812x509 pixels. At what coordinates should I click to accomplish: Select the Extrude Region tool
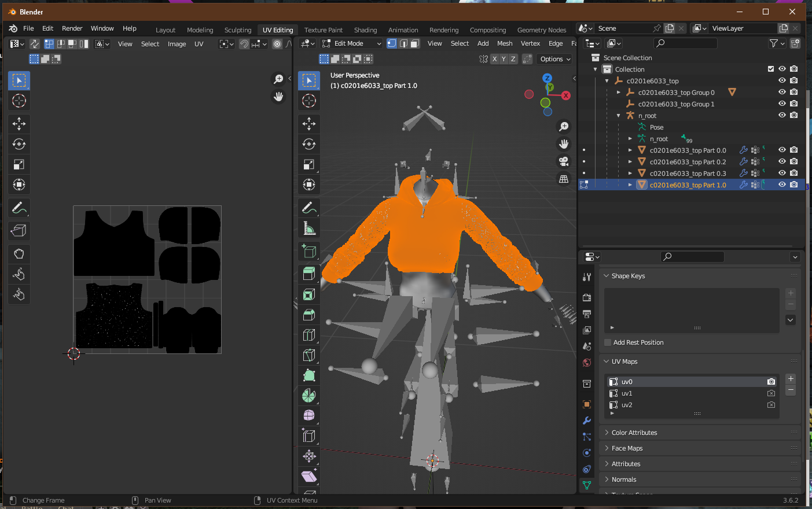(309, 274)
